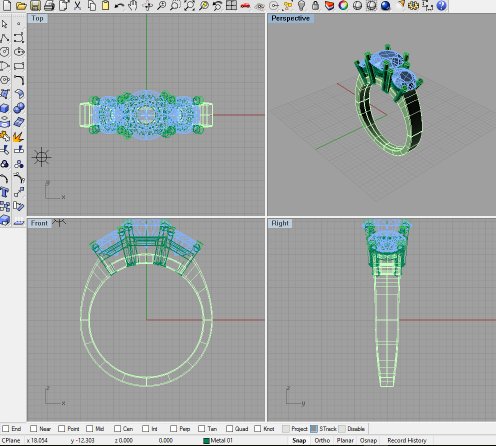The image size is (496, 446).
Task: Undo the last action
Action: coord(119,5)
